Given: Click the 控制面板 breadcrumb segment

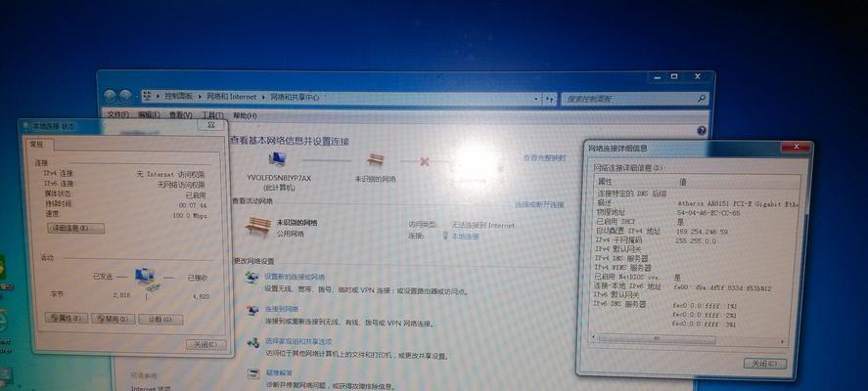Looking at the screenshot, I should tap(178, 96).
